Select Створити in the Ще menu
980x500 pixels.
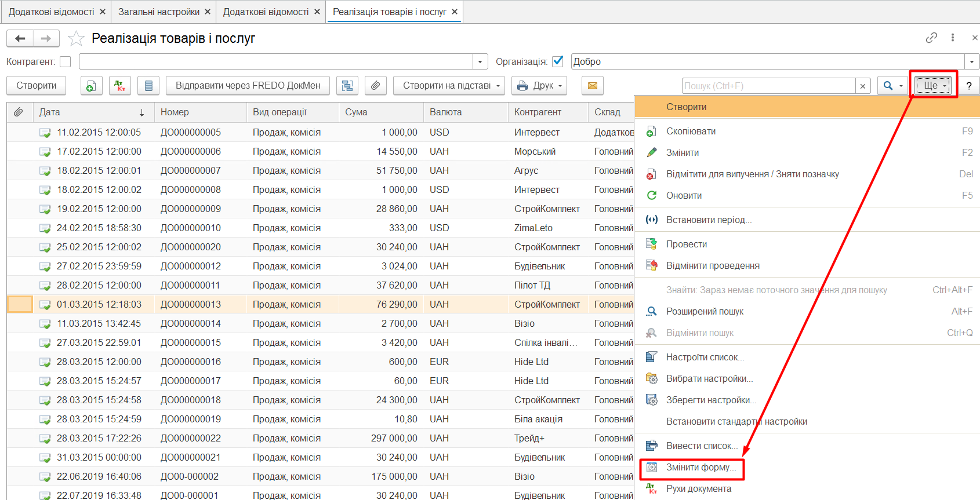(x=807, y=107)
